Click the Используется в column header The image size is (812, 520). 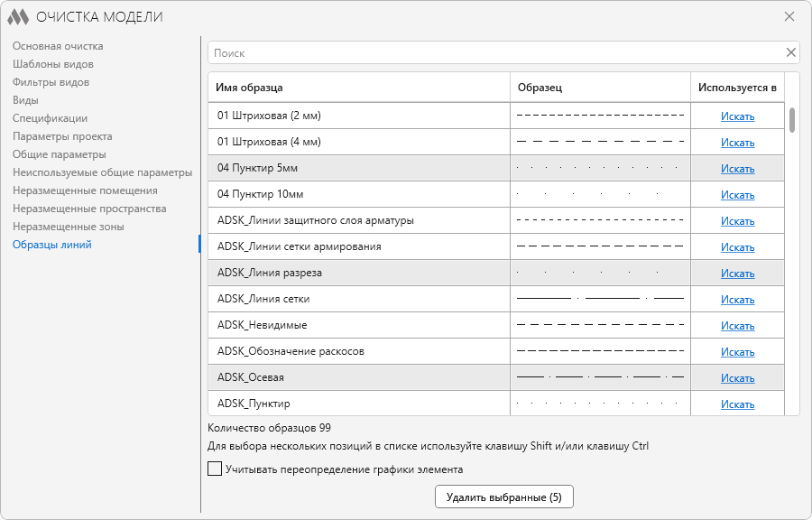click(737, 88)
